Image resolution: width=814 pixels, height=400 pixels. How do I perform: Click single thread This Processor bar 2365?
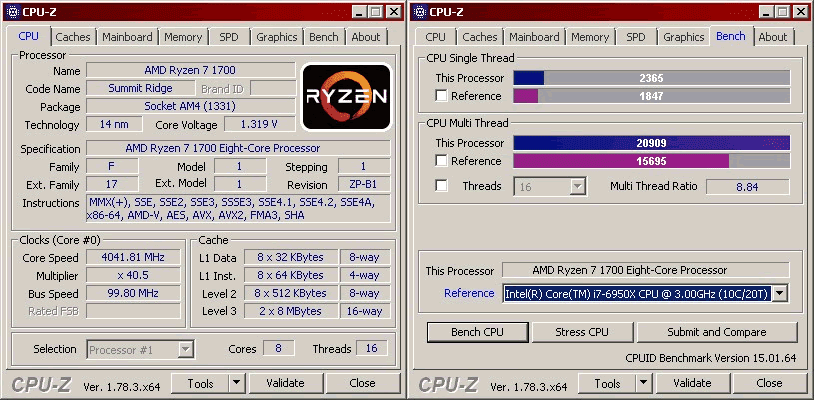coord(652,78)
